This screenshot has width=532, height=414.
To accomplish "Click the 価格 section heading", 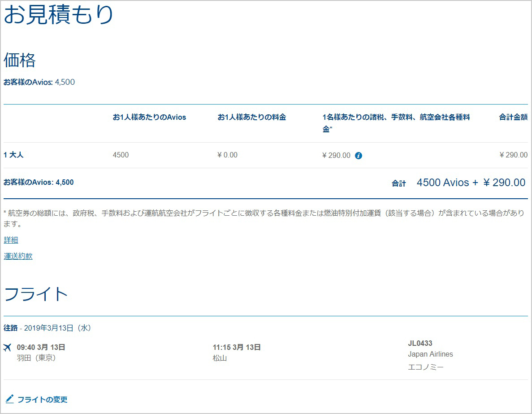I will [x=20, y=60].
